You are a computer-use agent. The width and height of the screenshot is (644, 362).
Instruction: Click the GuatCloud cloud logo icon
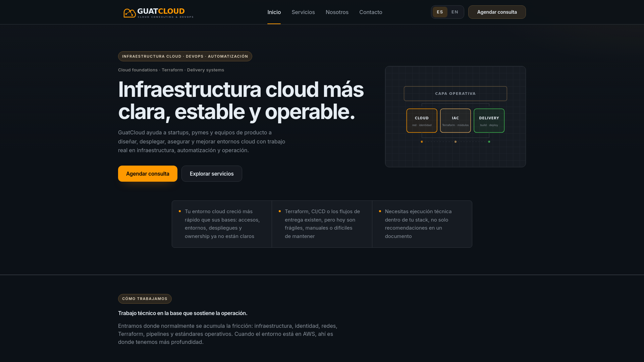point(129,13)
